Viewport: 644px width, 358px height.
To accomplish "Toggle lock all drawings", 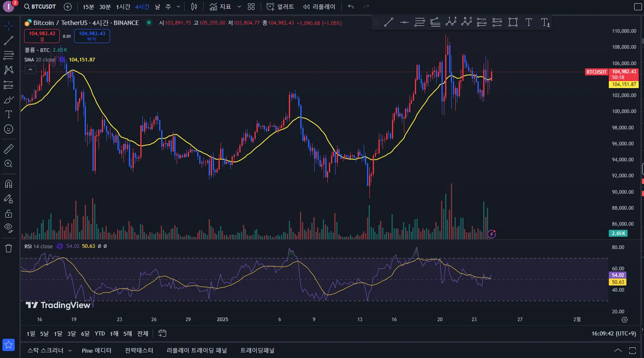I will [x=9, y=213].
